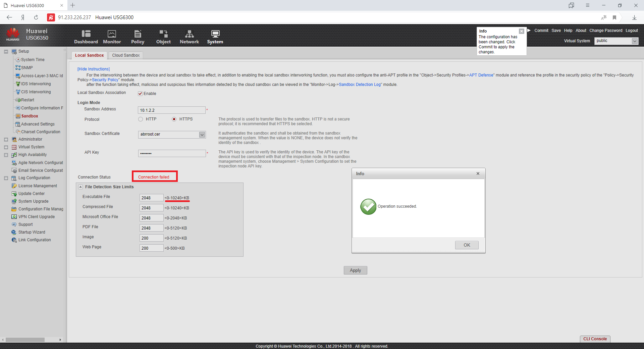The height and width of the screenshot is (349, 644).
Task: Click the Update Center icon
Action: pos(14,194)
